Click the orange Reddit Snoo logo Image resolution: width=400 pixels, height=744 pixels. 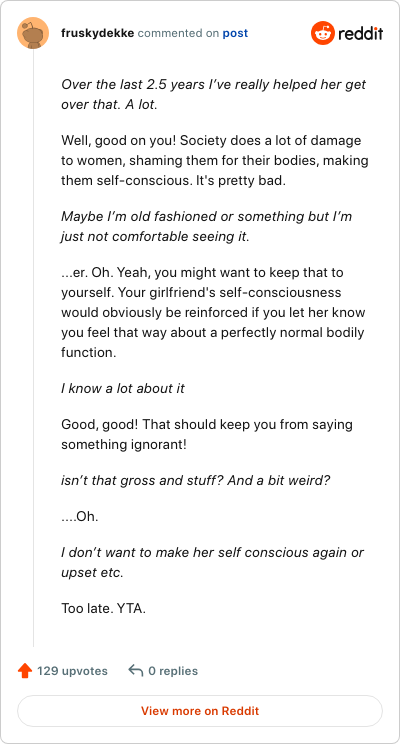click(x=323, y=33)
